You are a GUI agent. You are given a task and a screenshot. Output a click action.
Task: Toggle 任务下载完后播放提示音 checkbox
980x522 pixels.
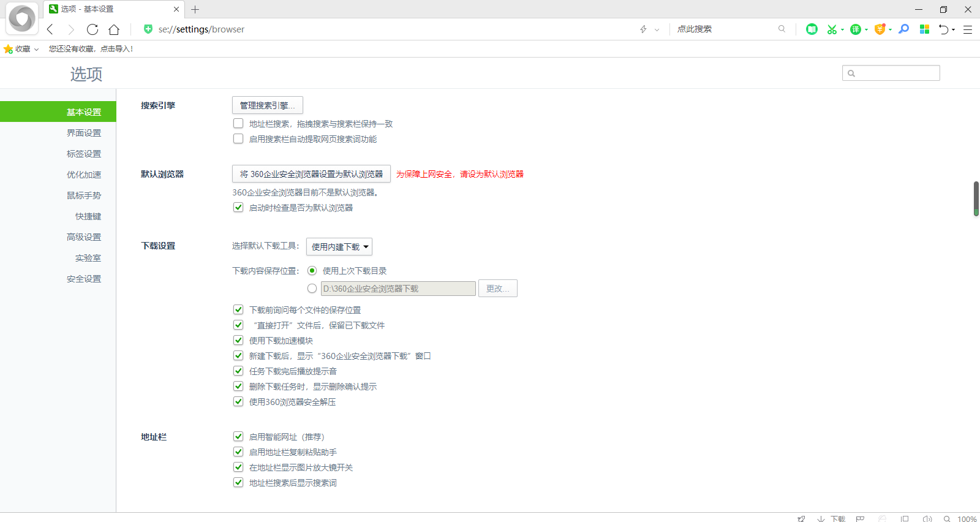tap(238, 371)
